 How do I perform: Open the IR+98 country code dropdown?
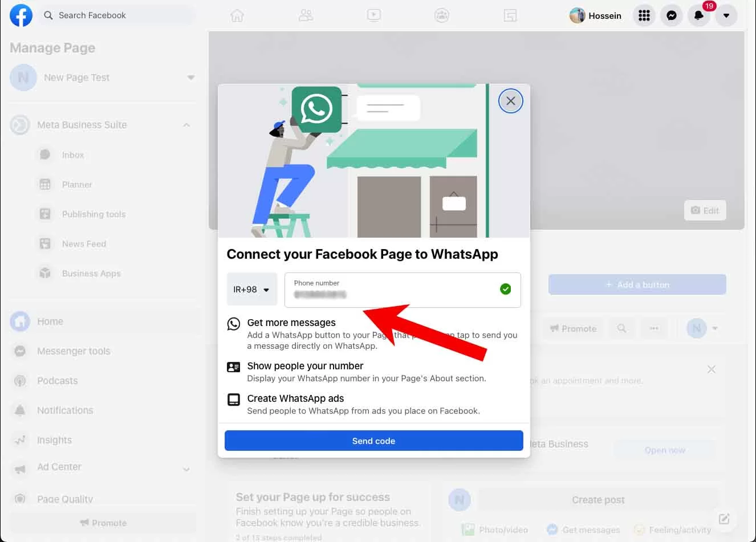pos(251,290)
